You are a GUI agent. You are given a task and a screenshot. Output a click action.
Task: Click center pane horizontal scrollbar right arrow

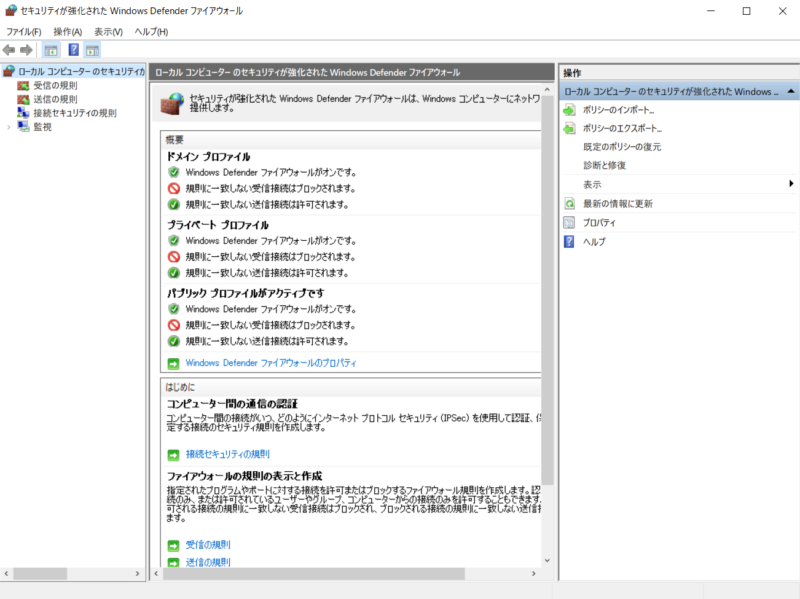click(x=534, y=573)
